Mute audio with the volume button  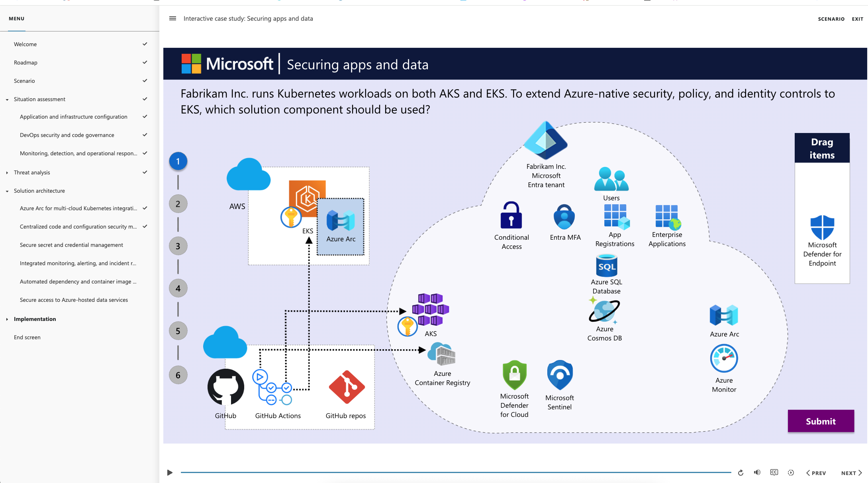[x=757, y=472]
